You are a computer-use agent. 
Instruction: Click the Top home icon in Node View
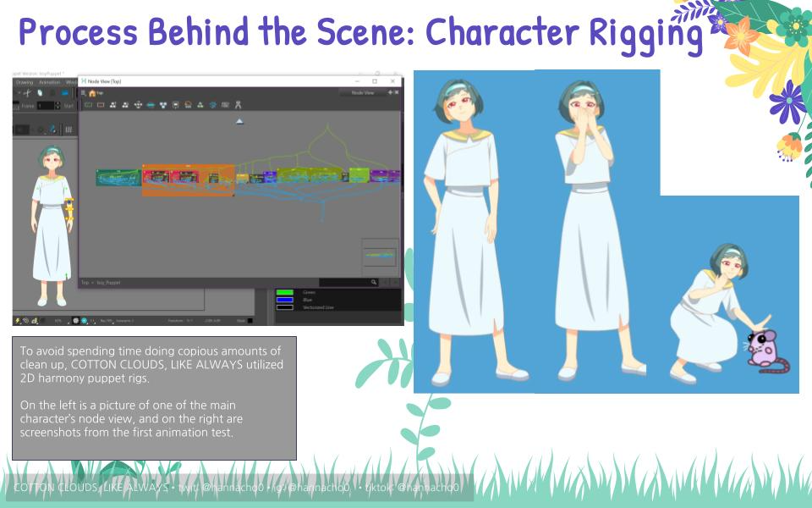pos(91,93)
